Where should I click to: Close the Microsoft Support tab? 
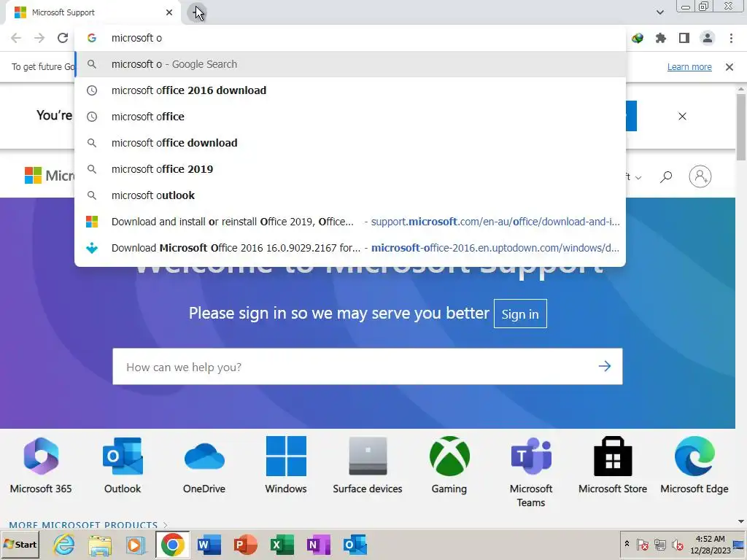[169, 12]
